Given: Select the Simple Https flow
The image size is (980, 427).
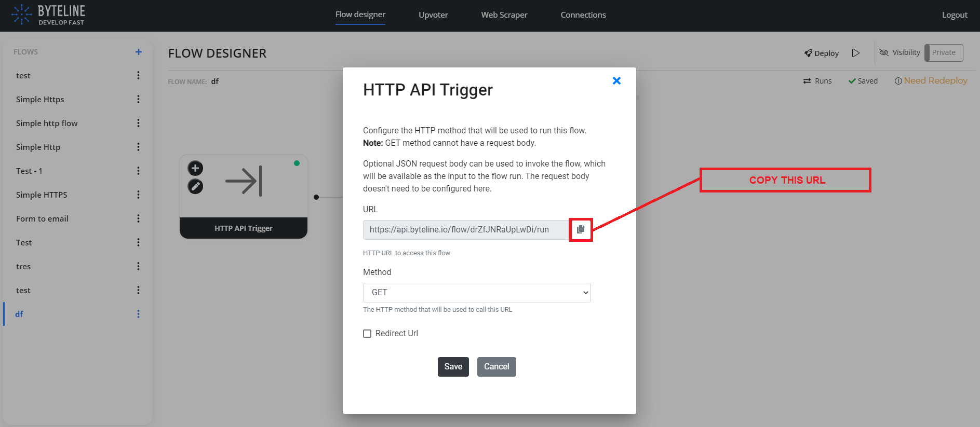Looking at the screenshot, I should (40, 99).
